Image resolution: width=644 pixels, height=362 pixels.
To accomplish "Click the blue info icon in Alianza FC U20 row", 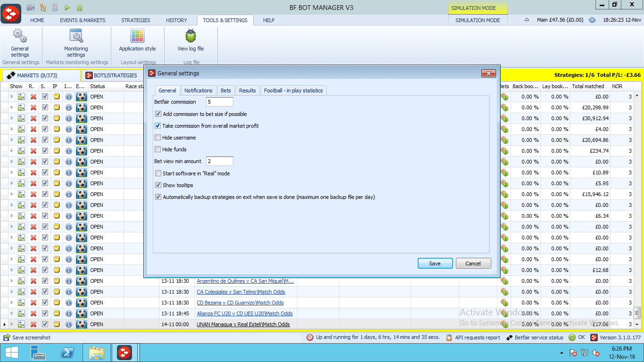I will (68, 313).
